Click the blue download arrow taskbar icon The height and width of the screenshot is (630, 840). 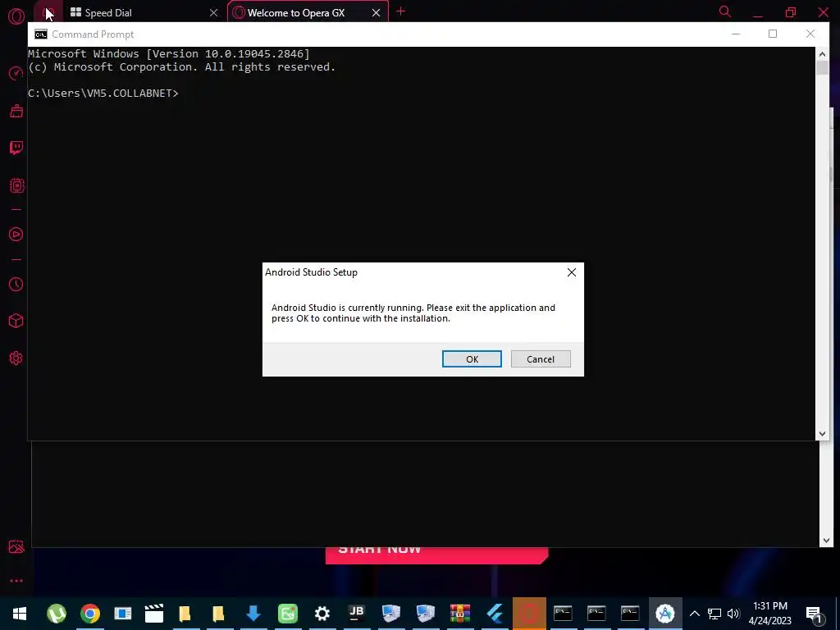coord(253,614)
